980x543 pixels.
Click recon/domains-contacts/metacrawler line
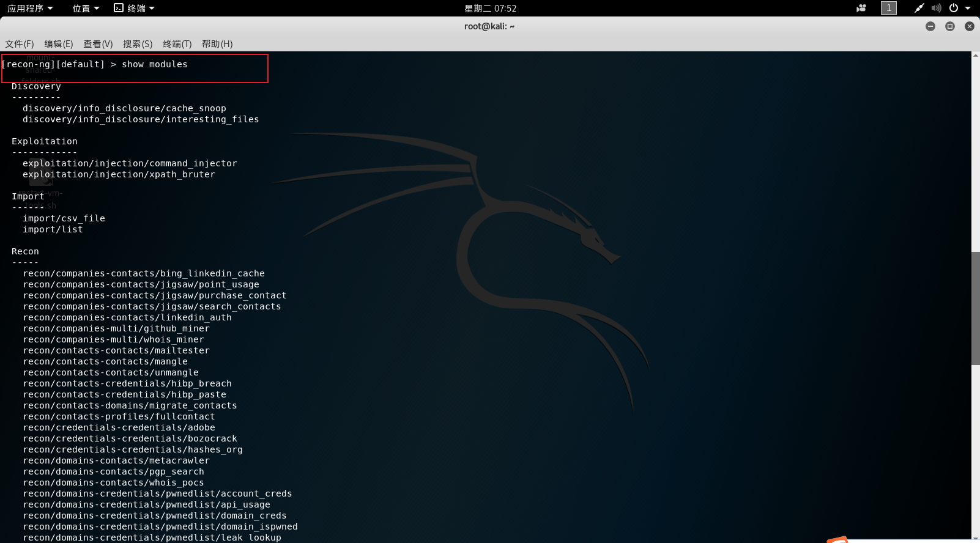116,460
